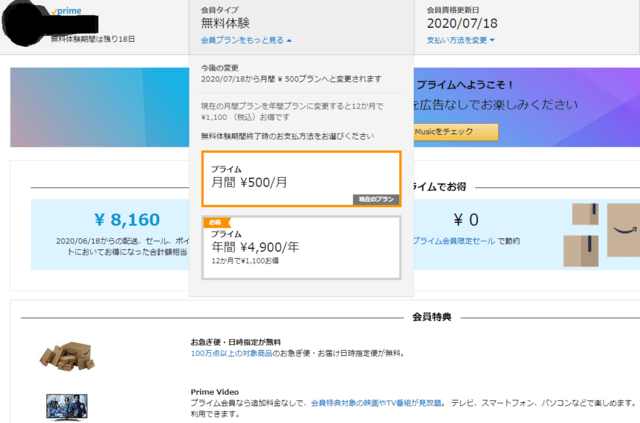The image size is (640, 423).
Task: Click the Amazon smile package image
Action: [x=623, y=230]
